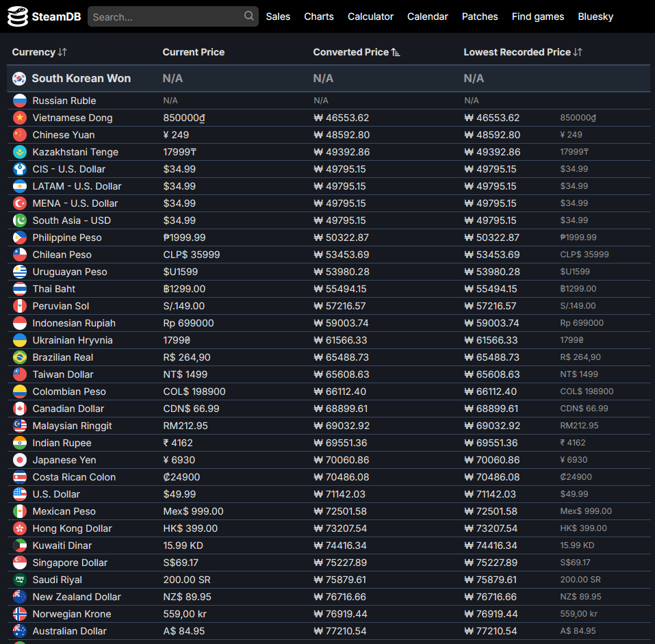Click the SteamDB logo icon
The height and width of the screenshot is (644, 655).
18,16
